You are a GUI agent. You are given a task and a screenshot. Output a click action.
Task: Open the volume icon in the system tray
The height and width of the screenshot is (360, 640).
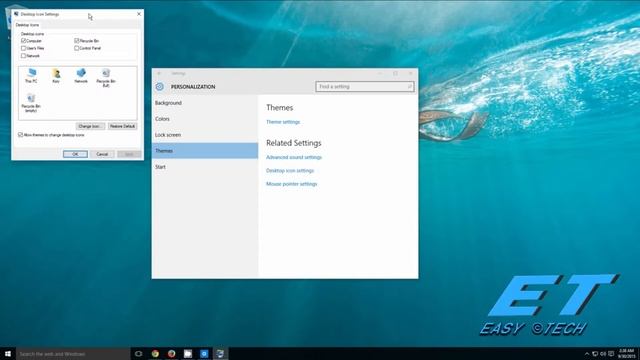point(603,354)
